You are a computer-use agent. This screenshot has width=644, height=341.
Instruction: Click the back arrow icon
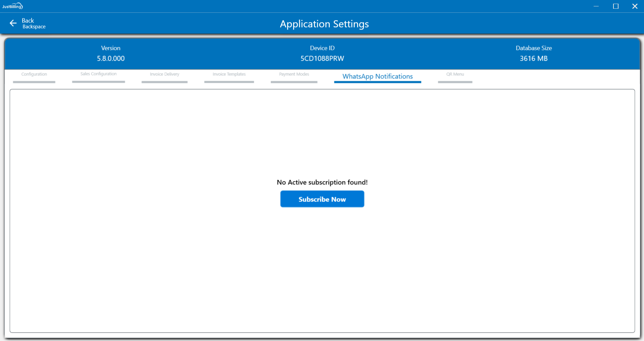coord(13,23)
